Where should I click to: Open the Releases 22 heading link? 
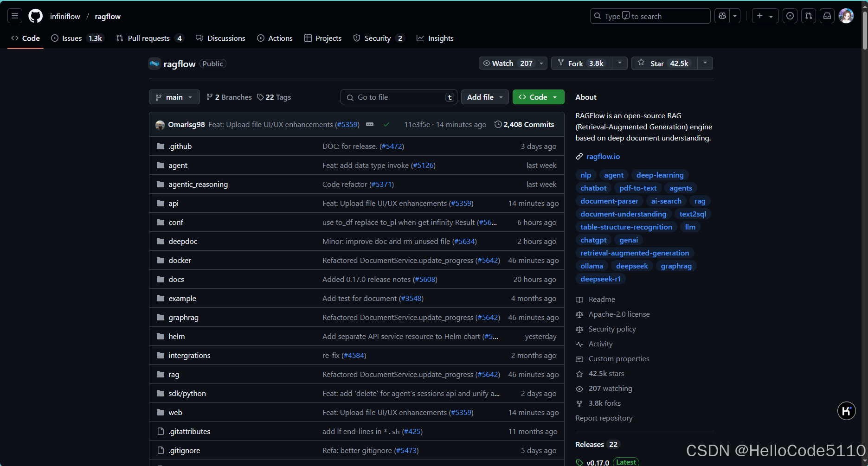click(x=598, y=444)
